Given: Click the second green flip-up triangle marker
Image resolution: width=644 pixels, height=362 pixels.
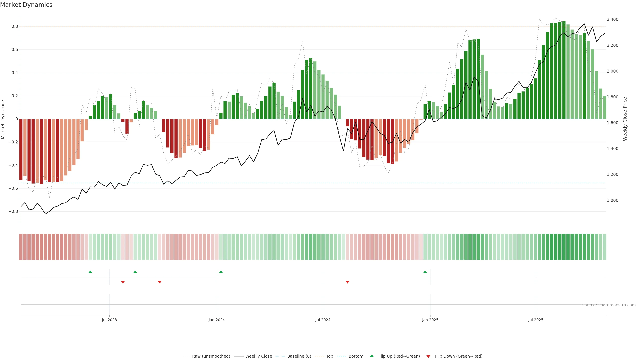Looking at the screenshot, I should pos(135,272).
